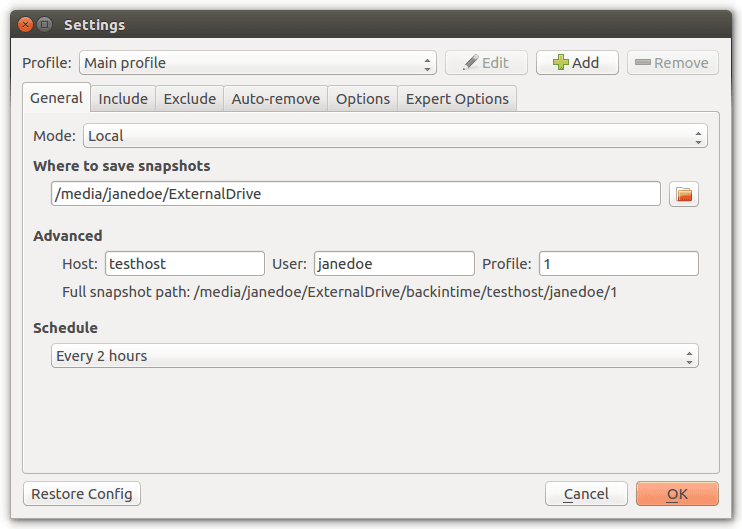Cancel the Settings dialog

(586, 494)
